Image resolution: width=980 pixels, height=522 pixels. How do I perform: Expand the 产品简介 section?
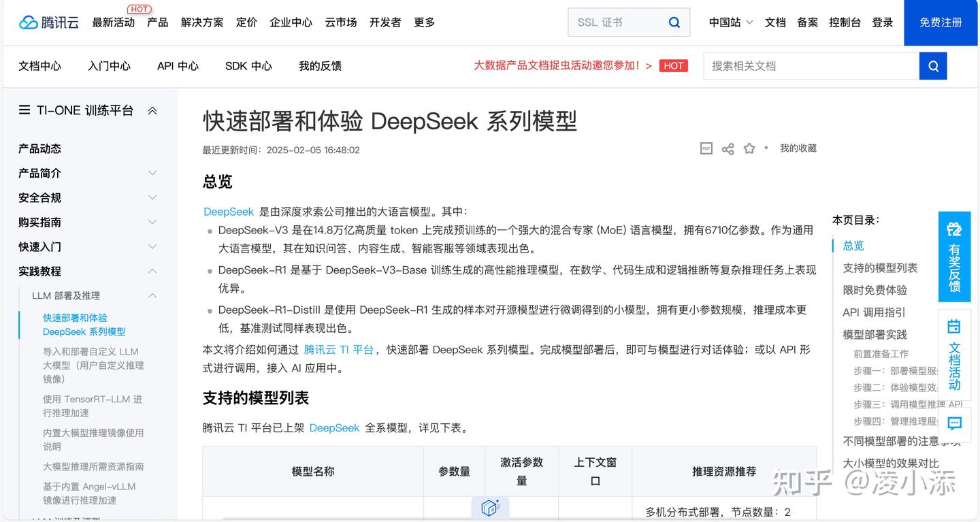pos(152,173)
